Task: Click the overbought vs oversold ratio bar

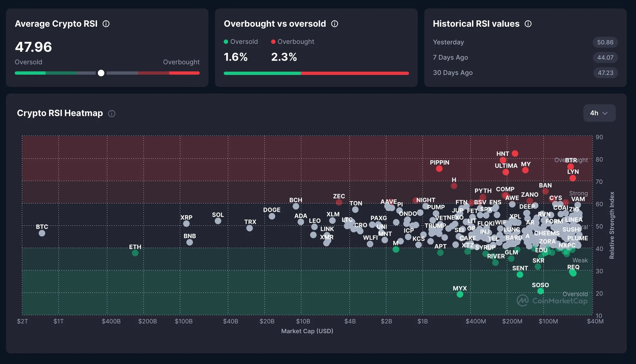Action: pos(316,73)
